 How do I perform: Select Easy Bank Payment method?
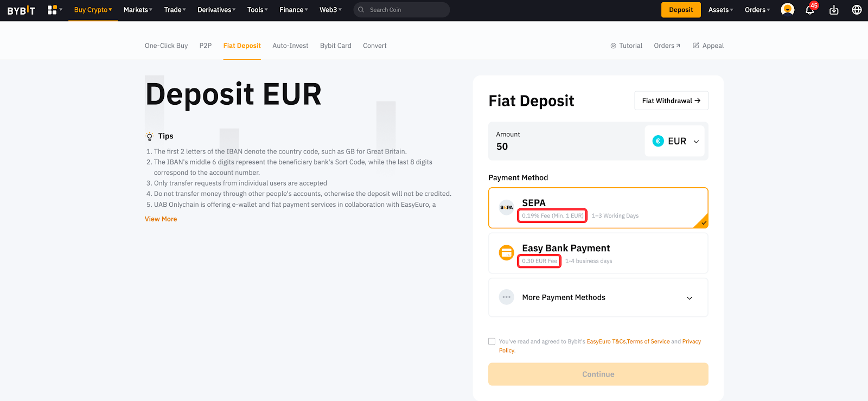tap(598, 253)
